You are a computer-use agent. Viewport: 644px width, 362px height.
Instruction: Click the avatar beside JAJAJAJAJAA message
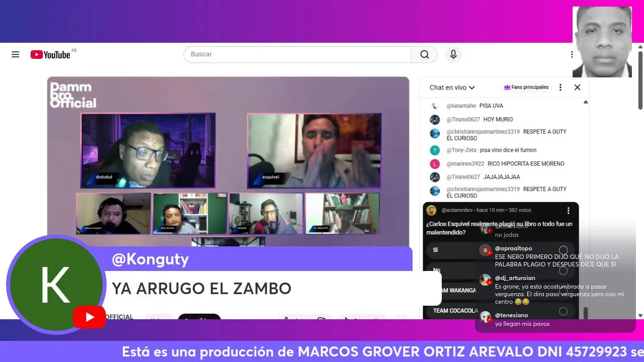click(x=435, y=177)
